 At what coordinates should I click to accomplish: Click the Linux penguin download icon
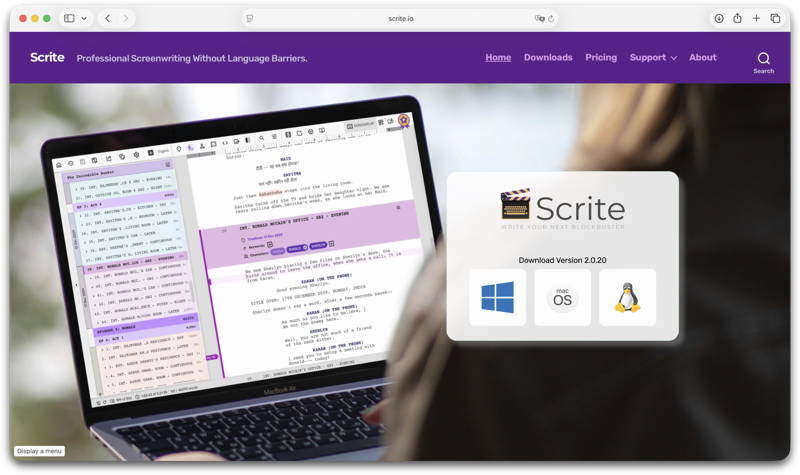627,297
